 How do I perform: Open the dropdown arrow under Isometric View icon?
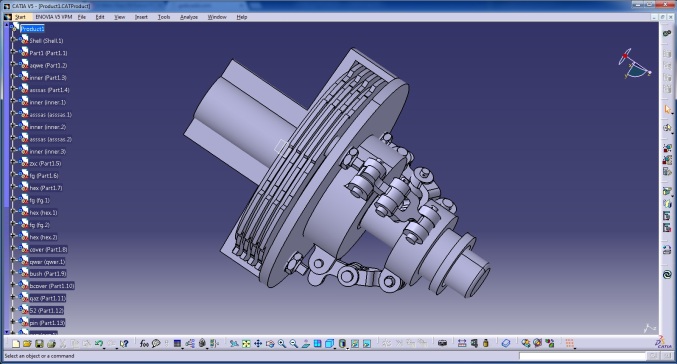(x=335, y=348)
